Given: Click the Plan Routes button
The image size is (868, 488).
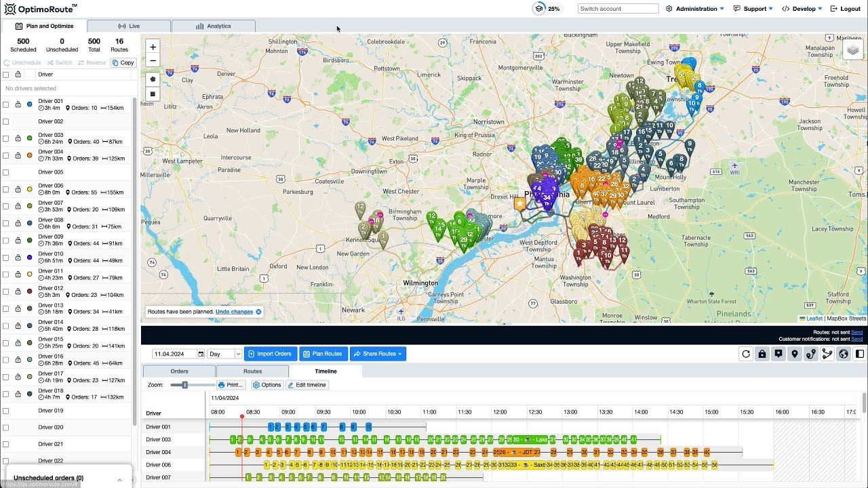Looking at the screenshot, I should (323, 353).
